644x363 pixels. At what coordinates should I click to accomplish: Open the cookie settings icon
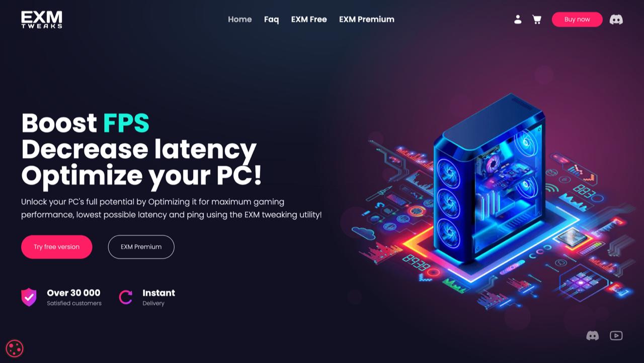click(x=15, y=348)
